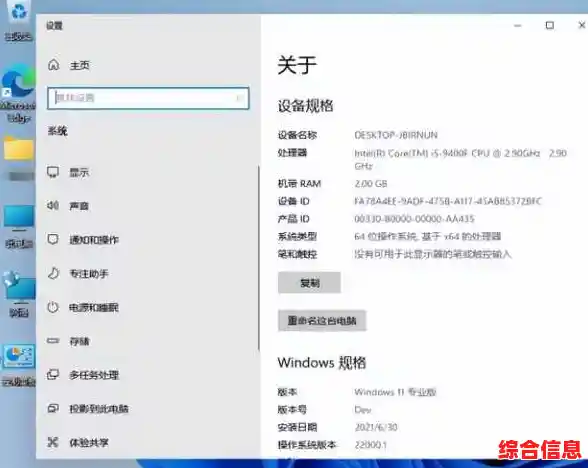The width and height of the screenshot is (588, 468).
Task: Click the Dev version value
Action: [x=363, y=410]
